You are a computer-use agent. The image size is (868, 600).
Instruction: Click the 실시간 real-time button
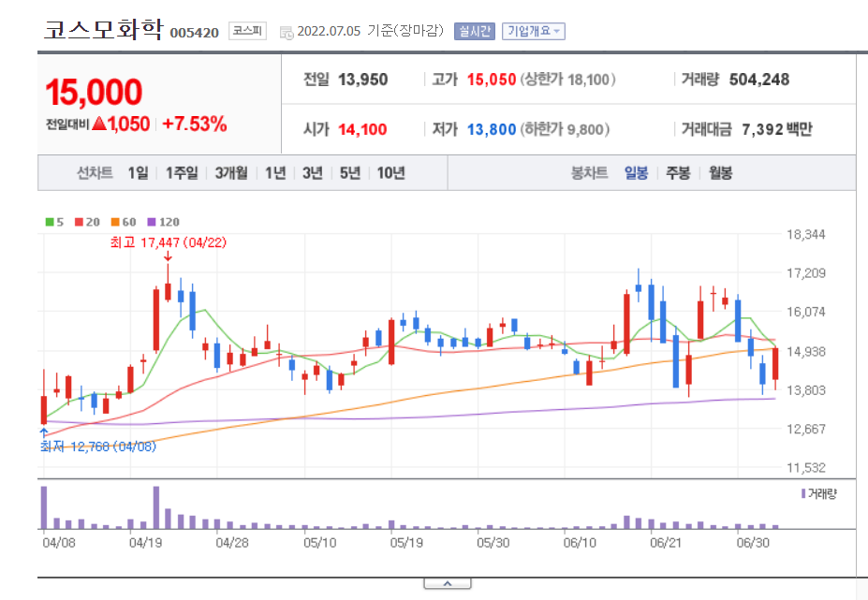click(x=475, y=31)
